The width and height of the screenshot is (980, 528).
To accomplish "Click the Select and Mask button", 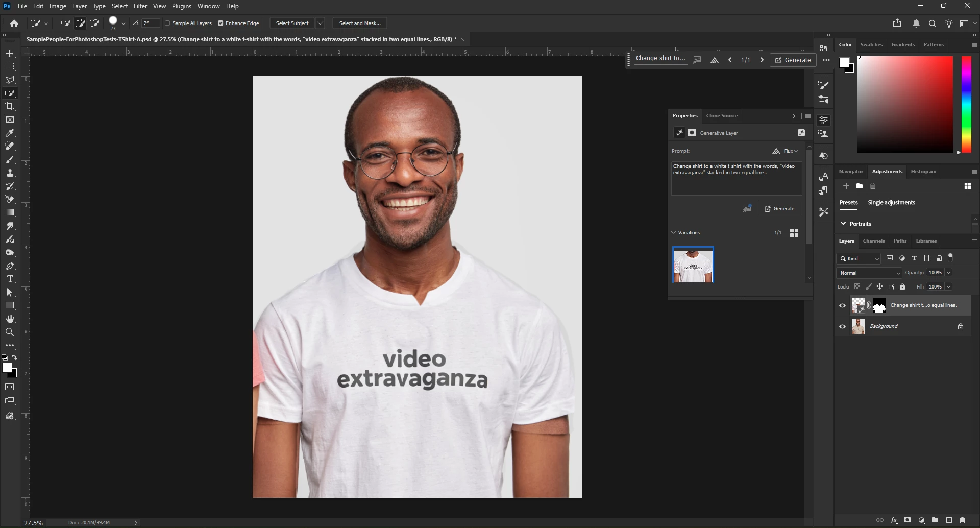I will 360,23.
